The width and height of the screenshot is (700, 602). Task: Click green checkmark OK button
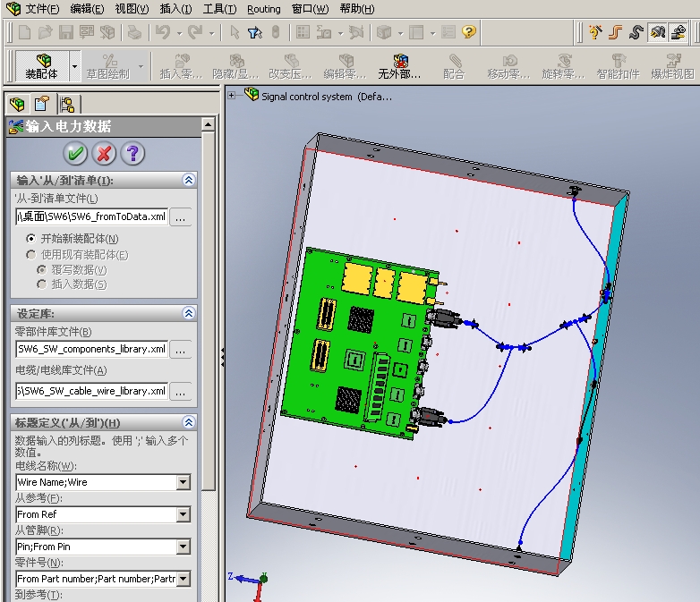[x=75, y=154]
